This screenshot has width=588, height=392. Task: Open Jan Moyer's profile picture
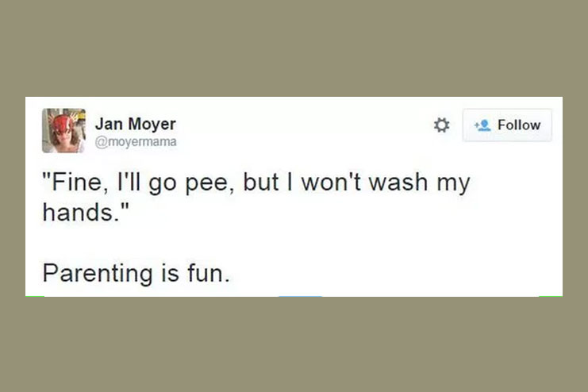click(x=63, y=131)
